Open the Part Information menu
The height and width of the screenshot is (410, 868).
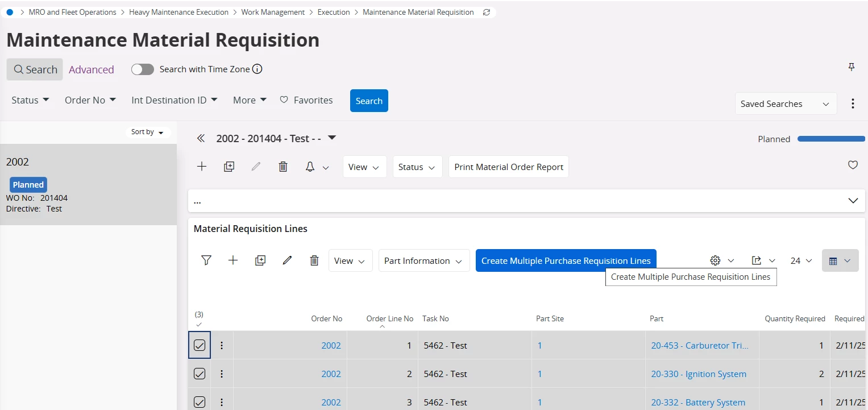[423, 260]
